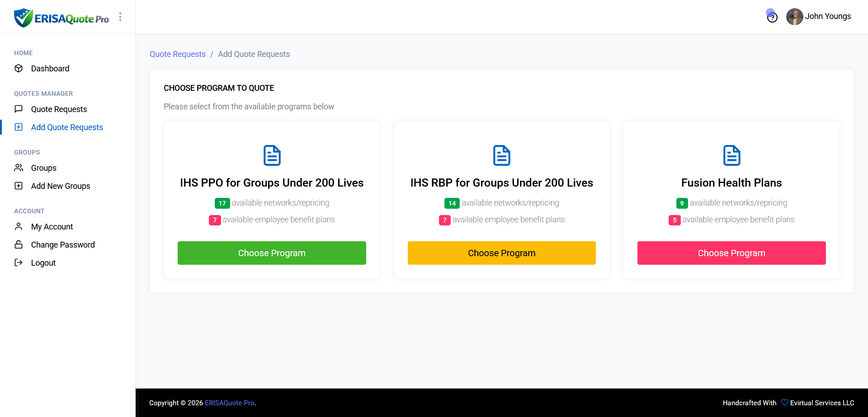The image size is (868, 417).
Task: Click the theme/notification icon in header
Action: point(772,16)
